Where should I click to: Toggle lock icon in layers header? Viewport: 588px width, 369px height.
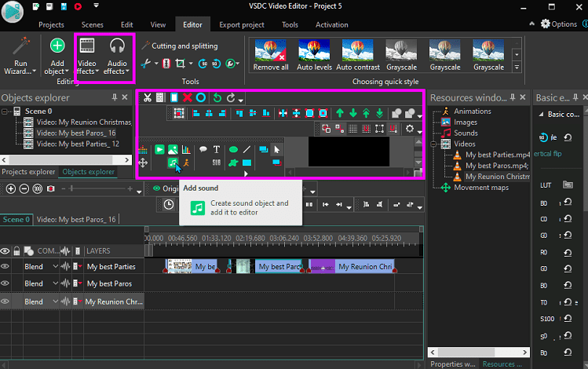pos(16,251)
